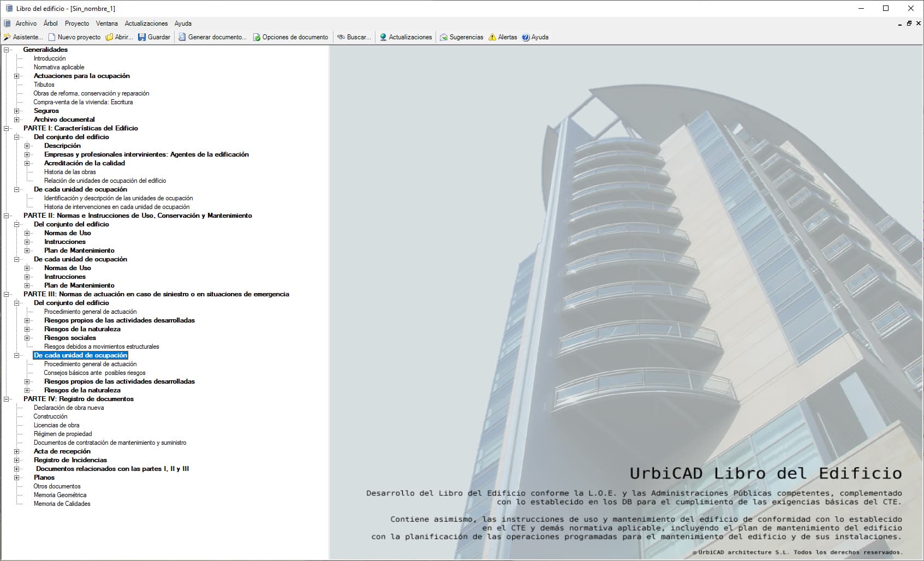Expand the Planos tree node
This screenshot has height=561, width=924.
pos(17,478)
